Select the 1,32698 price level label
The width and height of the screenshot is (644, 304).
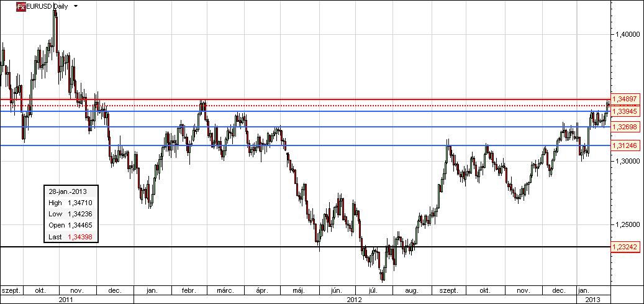click(x=624, y=127)
